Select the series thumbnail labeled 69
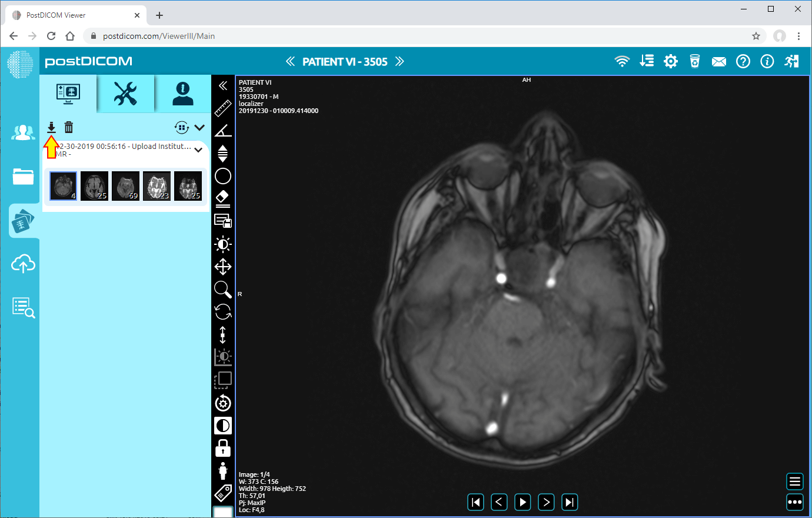Screen dimensions: 812x518 pos(125,185)
